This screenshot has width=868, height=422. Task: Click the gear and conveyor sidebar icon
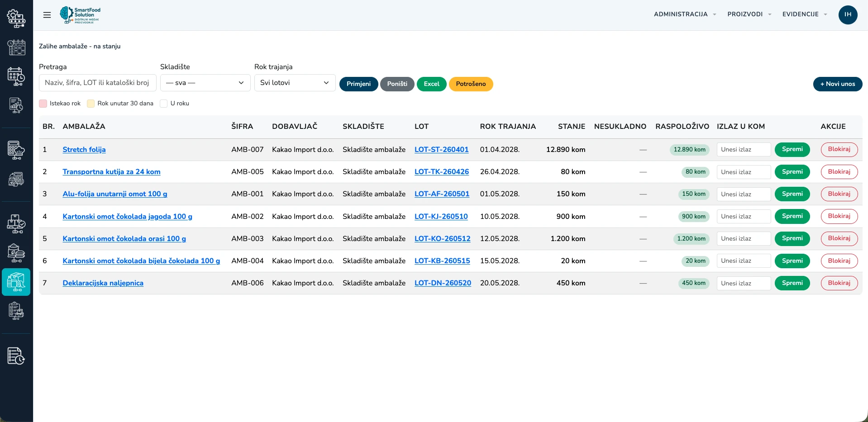click(16, 18)
